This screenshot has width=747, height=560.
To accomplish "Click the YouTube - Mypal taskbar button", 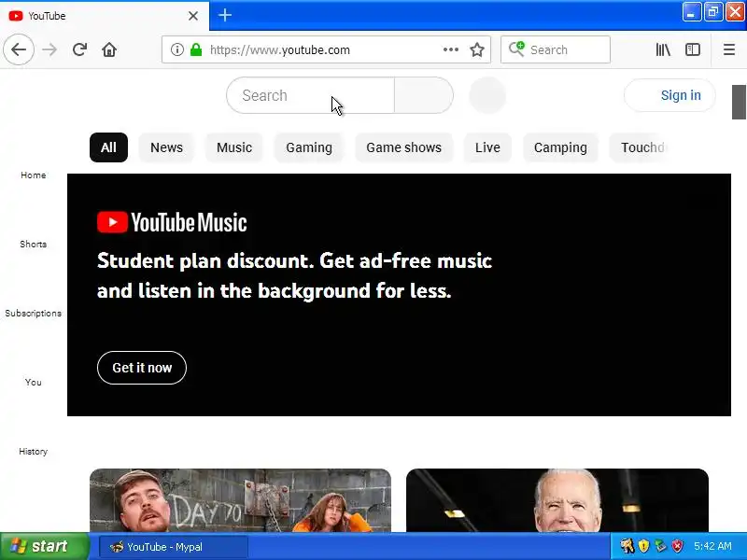I will pos(174,547).
